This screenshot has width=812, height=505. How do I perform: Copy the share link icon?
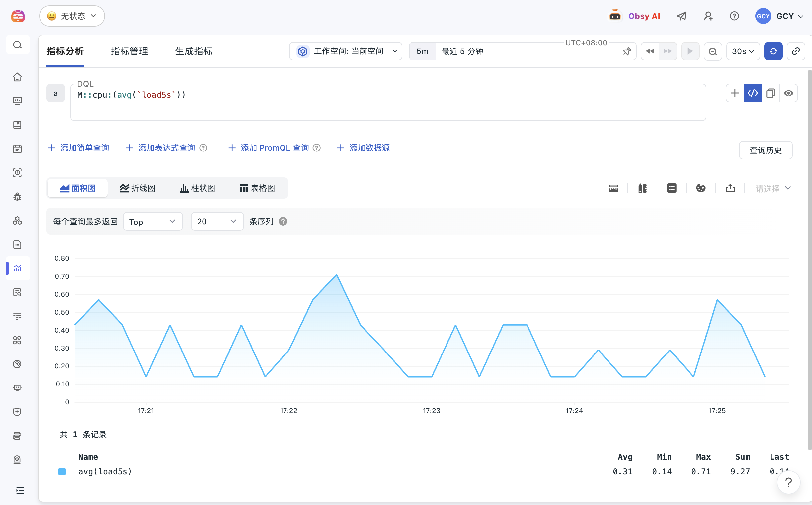796,51
